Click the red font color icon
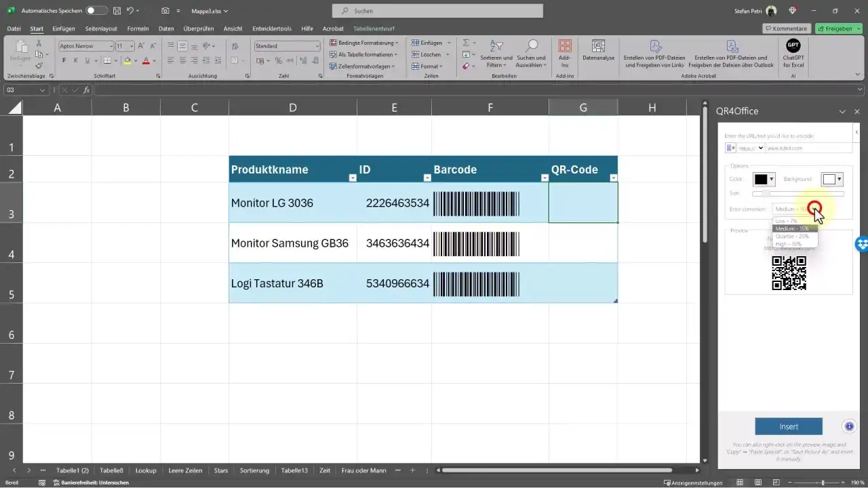 [x=145, y=60]
